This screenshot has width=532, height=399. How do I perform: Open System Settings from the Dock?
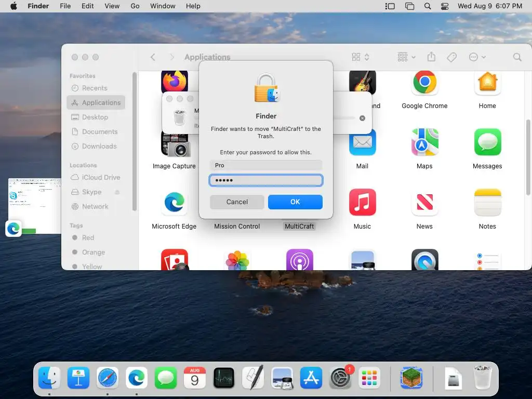point(340,378)
